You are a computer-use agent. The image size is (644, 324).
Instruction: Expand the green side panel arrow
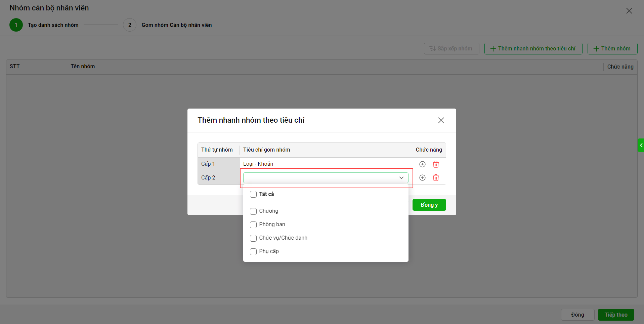[641, 145]
